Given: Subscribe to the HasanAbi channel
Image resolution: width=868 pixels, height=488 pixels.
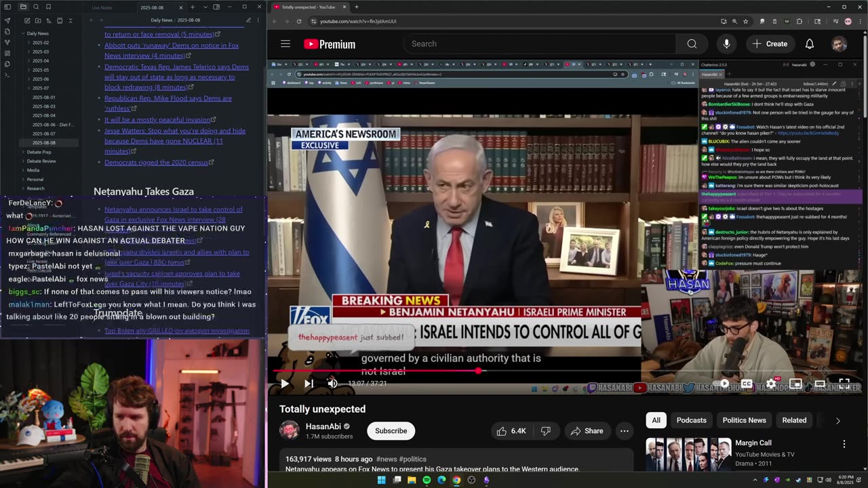Looking at the screenshot, I should [391, 431].
